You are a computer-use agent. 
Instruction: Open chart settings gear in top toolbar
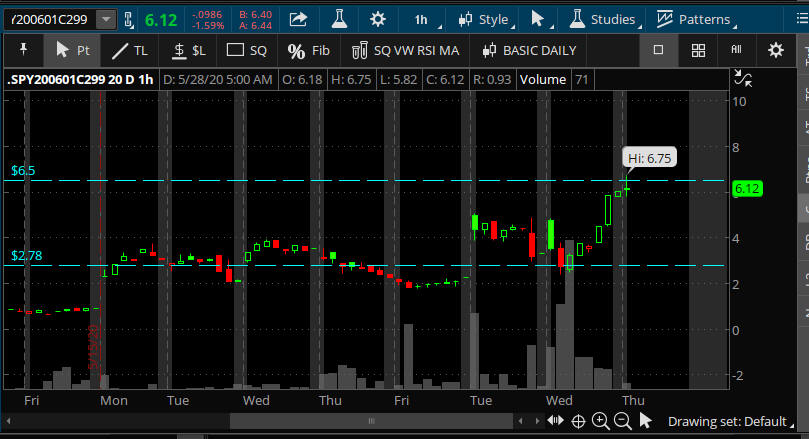pos(377,19)
